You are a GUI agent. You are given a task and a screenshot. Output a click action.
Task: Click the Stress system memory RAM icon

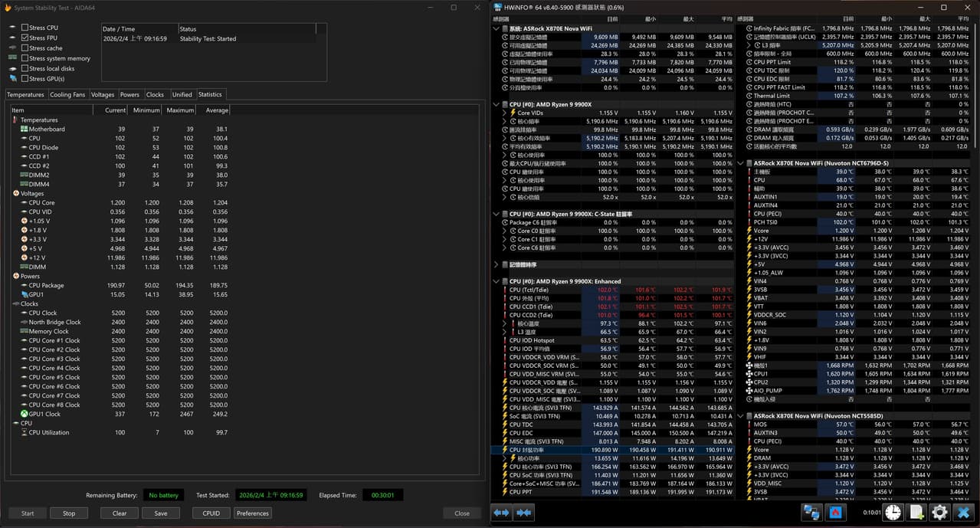tap(13, 58)
